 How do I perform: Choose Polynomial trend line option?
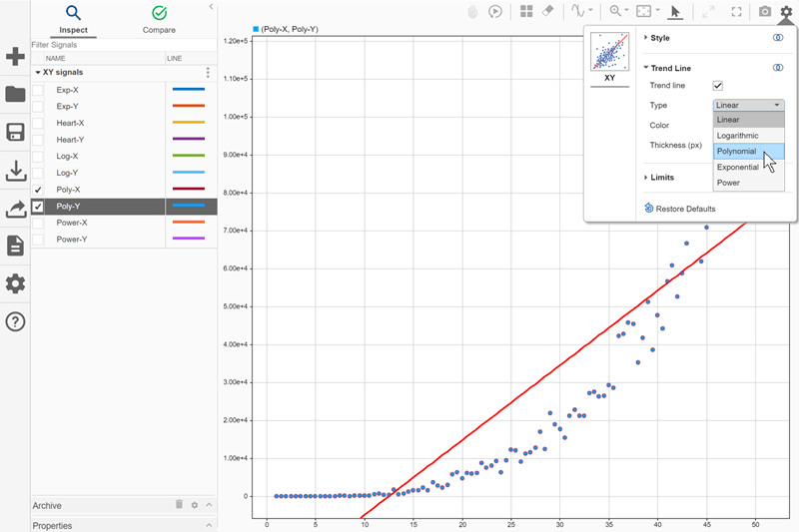point(748,151)
